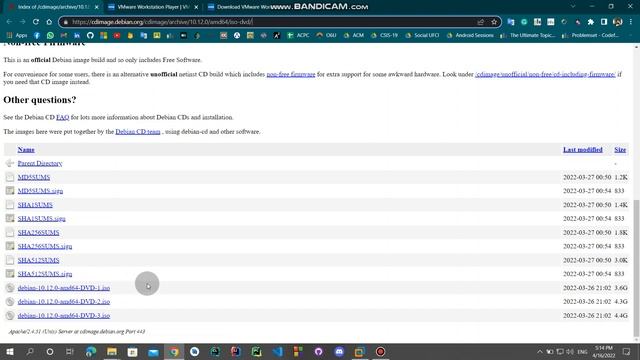Download debian-10.12.0-amd64-DVD-1.iso
Screen dimensions: 640x360
[x=64, y=288]
